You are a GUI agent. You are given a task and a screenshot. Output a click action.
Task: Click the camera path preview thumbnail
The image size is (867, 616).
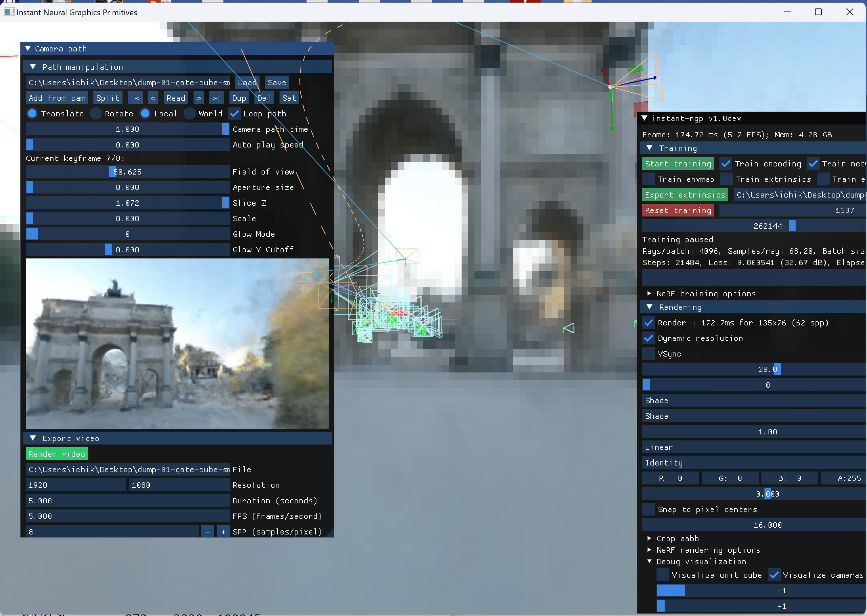(x=177, y=344)
